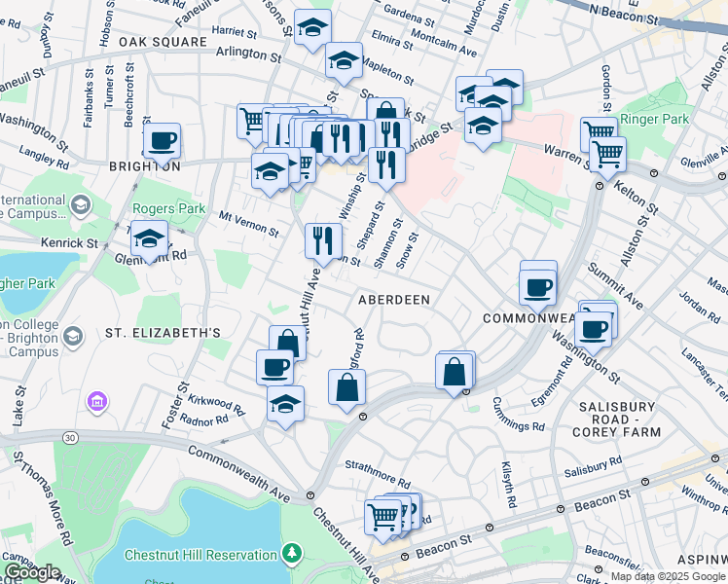The height and width of the screenshot is (584, 728).
Task: Click the purple museum icon near Lake St
Action: point(95,401)
